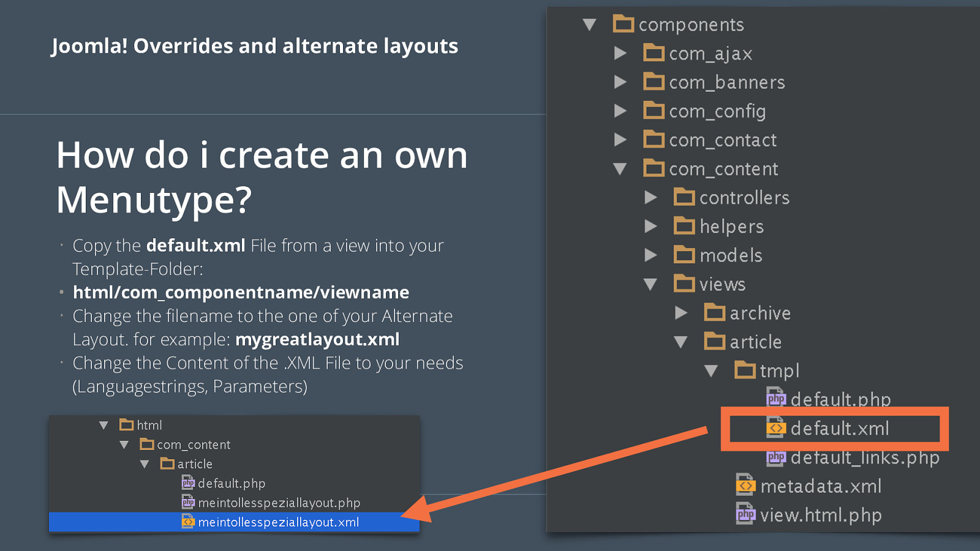Click the PHP file icon of tmpl default.php
Viewport: 980px width, 551px height.
pyautogui.click(x=775, y=397)
